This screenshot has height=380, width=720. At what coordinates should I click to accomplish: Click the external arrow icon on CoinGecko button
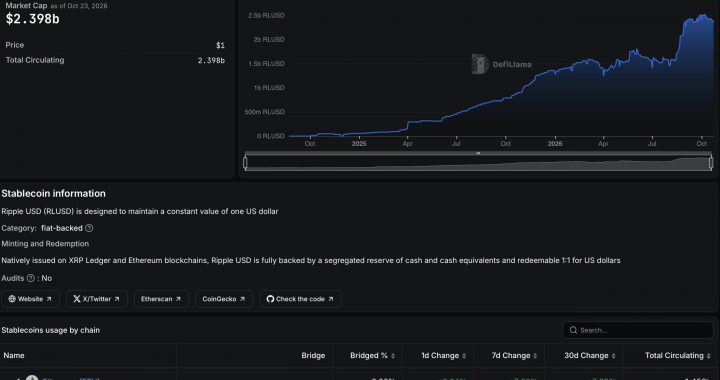(x=242, y=299)
